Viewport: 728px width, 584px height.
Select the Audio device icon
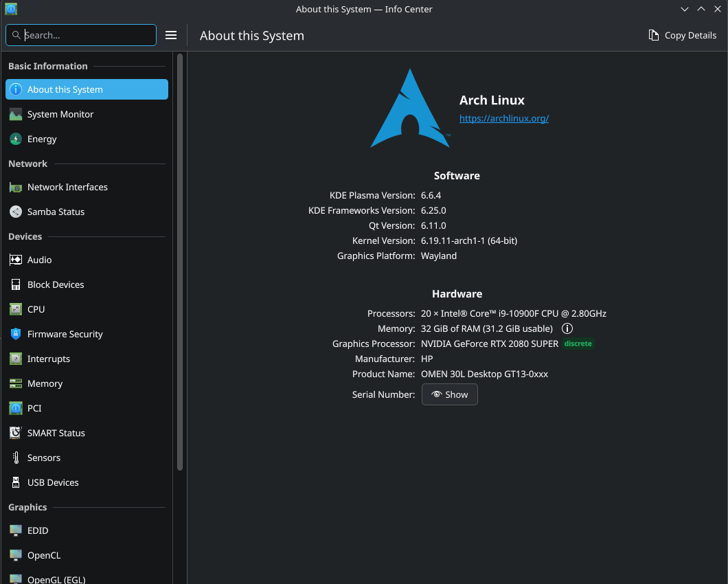pos(16,260)
